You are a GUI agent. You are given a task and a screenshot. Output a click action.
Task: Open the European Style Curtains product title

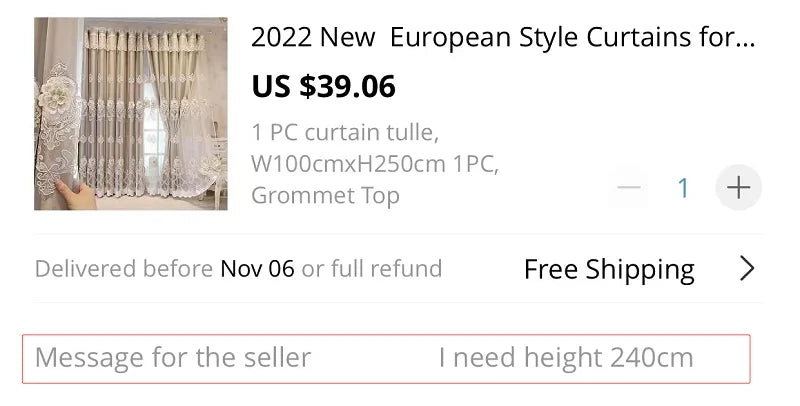point(502,39)
